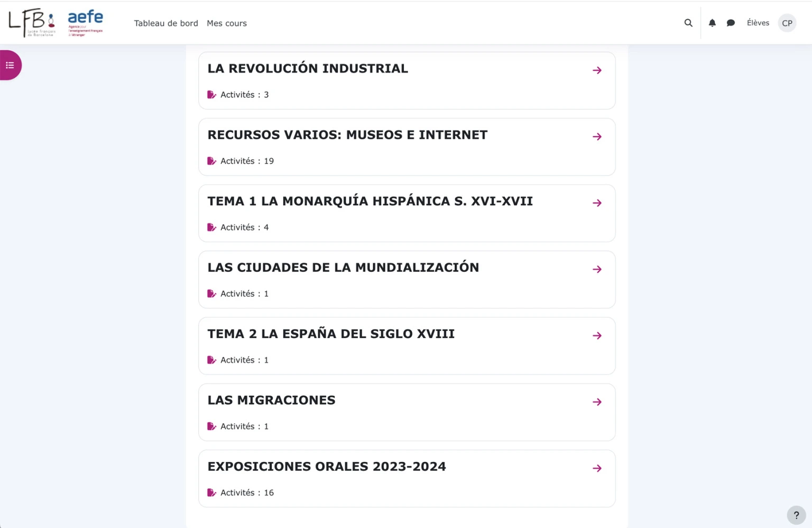This screenshot has height=528, width=812.
Task: Expand the Élèves role dropdown
Action: point(758,23)
